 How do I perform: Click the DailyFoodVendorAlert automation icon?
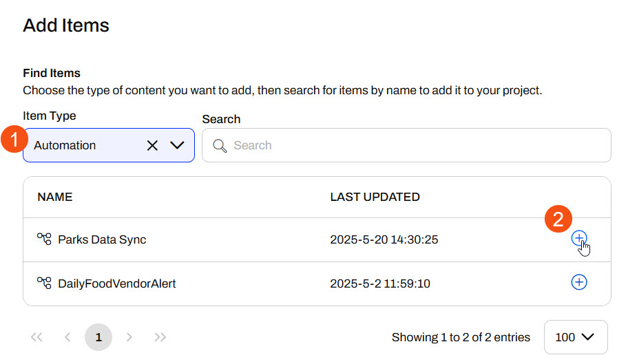tap(44, 283)
